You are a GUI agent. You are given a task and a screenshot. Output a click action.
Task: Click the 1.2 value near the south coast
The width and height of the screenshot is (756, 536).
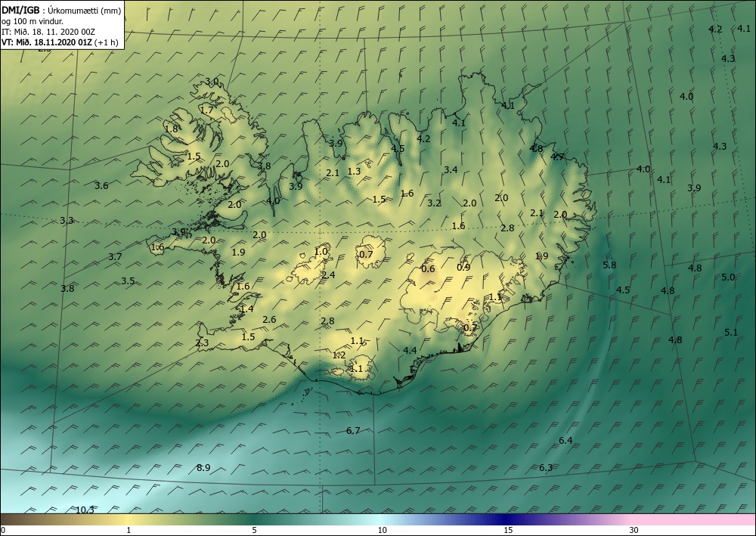(339, 355)
